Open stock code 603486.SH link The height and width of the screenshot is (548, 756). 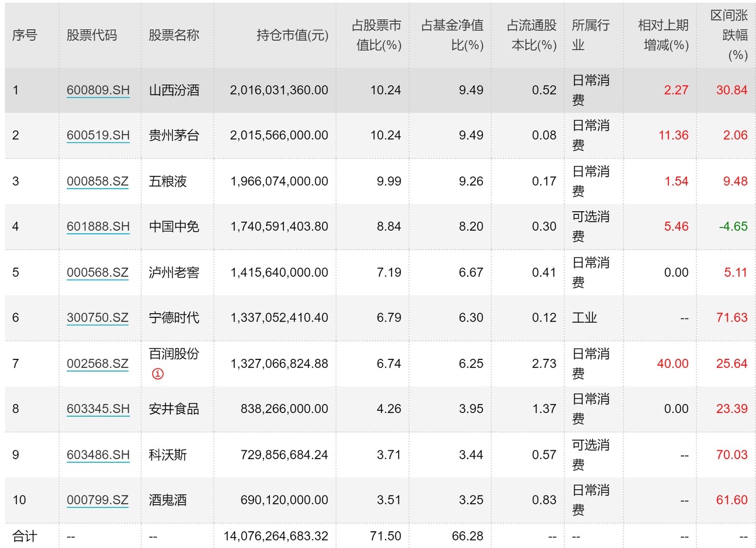[98, 454]
